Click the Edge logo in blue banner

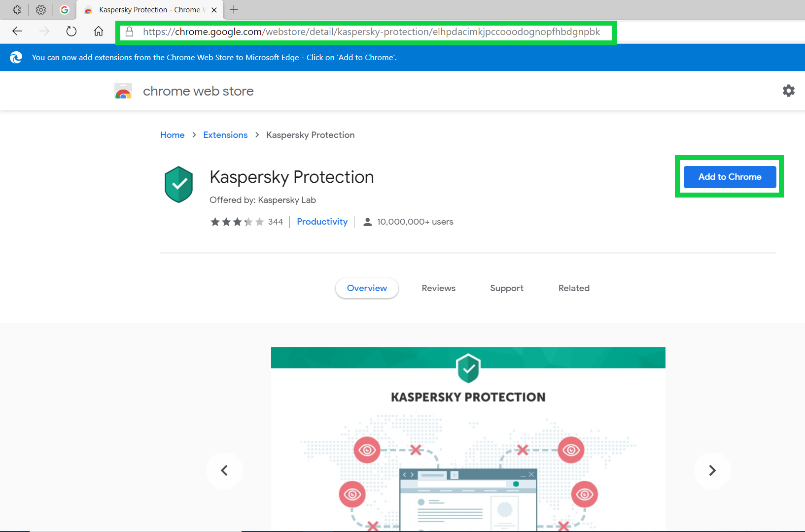tap(16, 58)
